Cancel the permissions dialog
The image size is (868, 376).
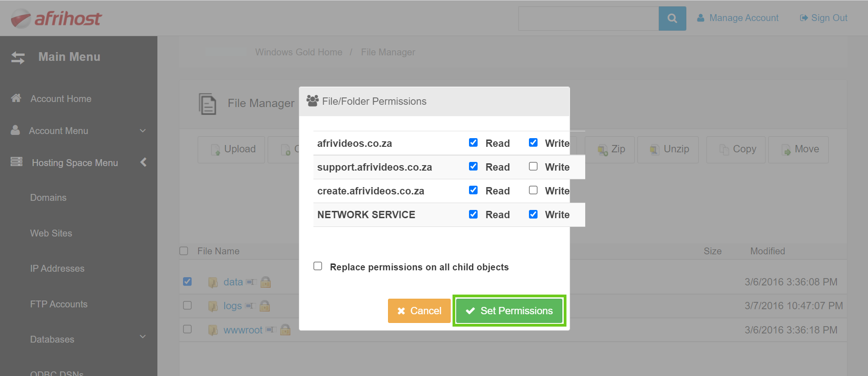coord(419,311)
